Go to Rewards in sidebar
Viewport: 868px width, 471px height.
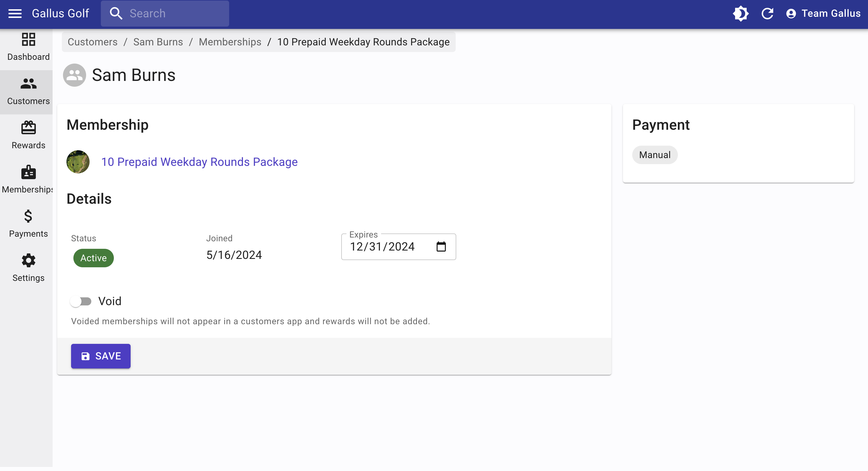pos(28,136)
